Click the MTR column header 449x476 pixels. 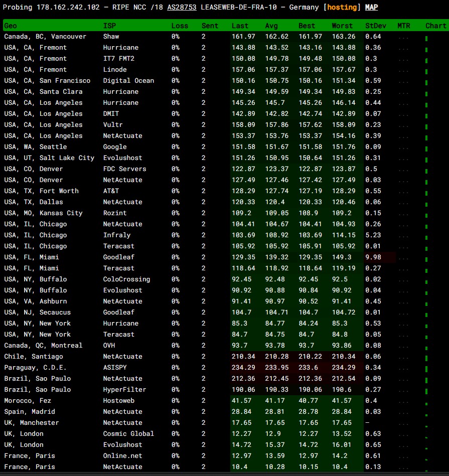tap(404, 26)
